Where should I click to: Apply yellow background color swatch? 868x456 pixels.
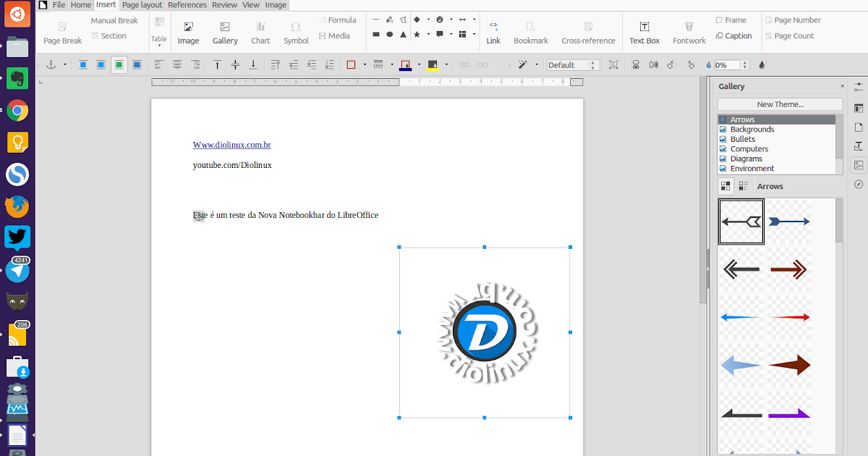coord(433,65)
